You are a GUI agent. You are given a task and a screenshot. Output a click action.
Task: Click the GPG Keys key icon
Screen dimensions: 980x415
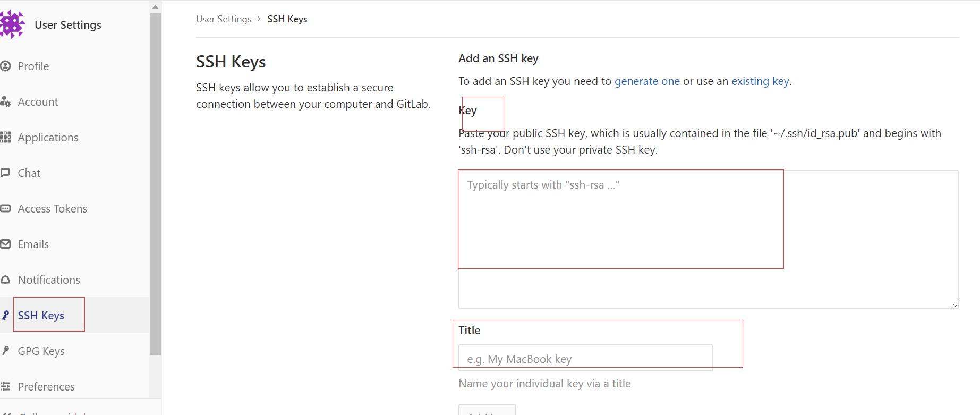6,351
